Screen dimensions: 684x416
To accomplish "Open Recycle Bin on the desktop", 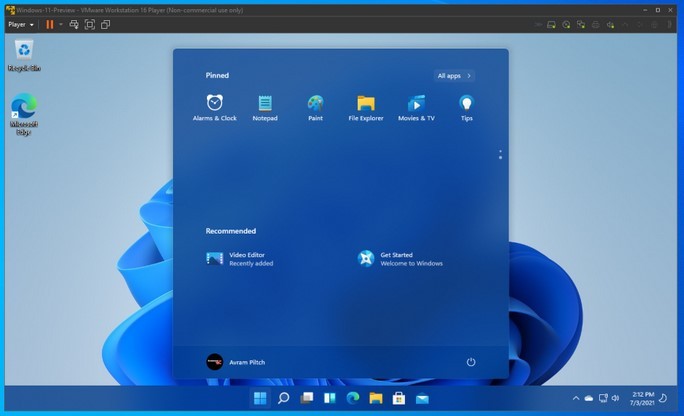I will pos(24,55).
